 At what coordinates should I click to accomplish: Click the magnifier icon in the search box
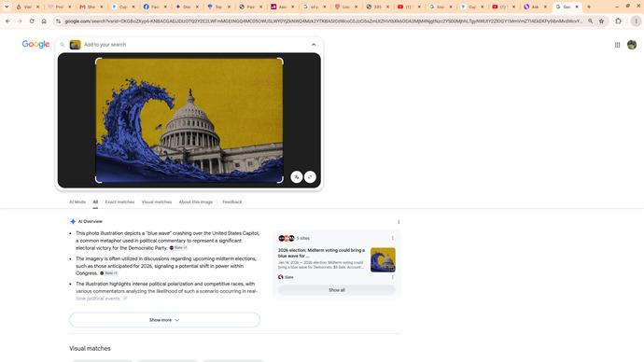coord(63,45)
